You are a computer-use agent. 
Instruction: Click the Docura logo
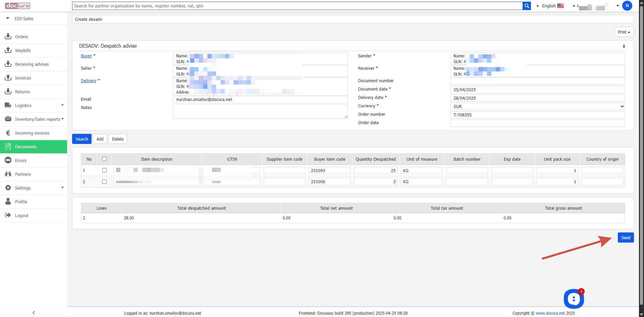[18, 6]
